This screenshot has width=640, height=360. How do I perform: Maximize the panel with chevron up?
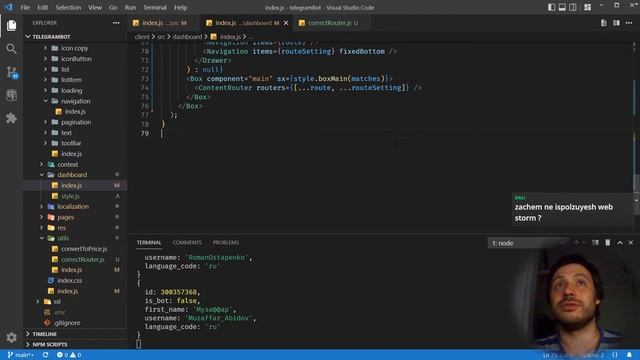(x=620, y=243)
